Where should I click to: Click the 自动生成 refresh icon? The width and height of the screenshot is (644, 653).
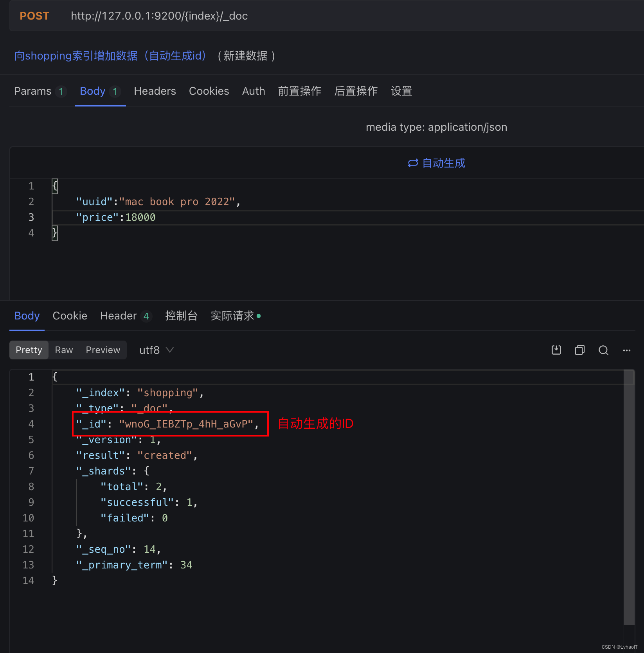413,163
